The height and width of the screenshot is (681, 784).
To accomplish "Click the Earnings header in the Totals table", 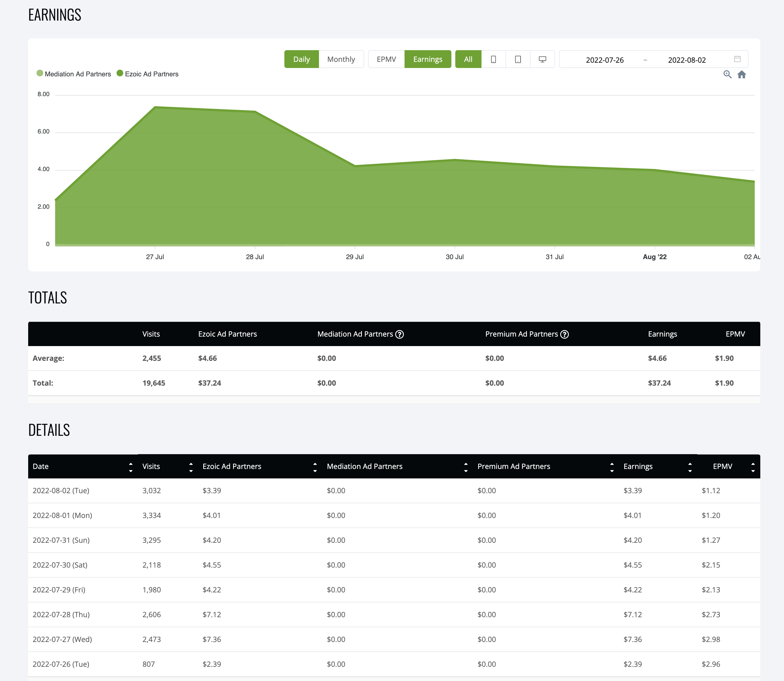I will [x=662, y=334].
